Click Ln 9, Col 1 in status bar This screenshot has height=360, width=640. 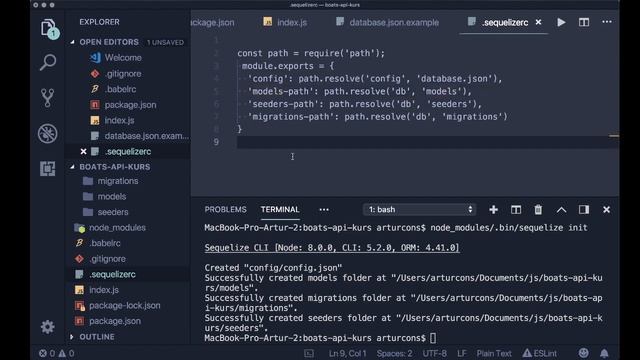coord(347,353)
